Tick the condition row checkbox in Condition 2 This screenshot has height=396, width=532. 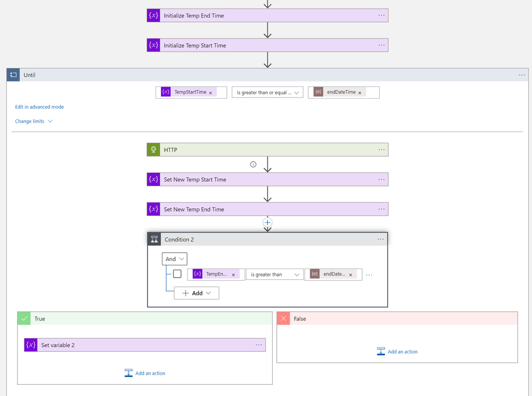coord(177,274)
